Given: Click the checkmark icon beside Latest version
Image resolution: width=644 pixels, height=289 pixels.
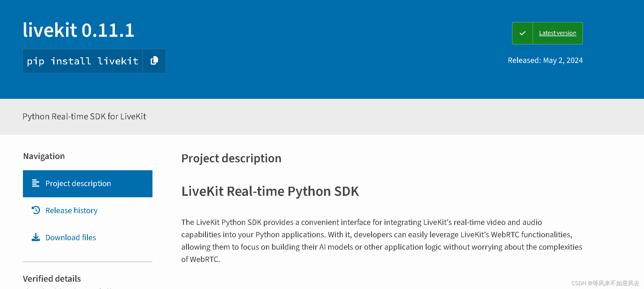Looking at the screenshot, I should click(522, 33).
